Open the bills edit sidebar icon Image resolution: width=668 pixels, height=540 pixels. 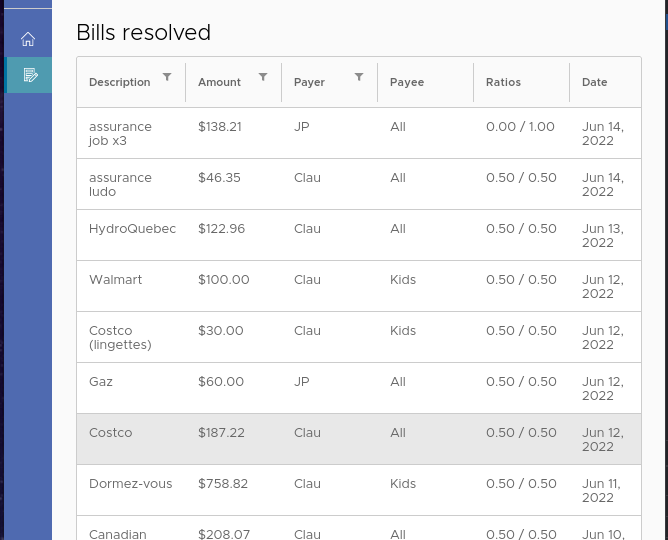click(30, 75)
